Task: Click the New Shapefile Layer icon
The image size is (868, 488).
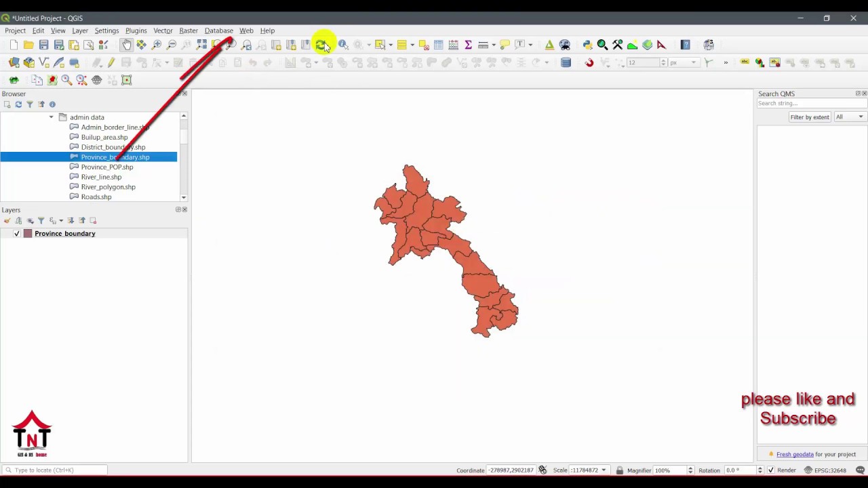Action: (x=44, y=62)
